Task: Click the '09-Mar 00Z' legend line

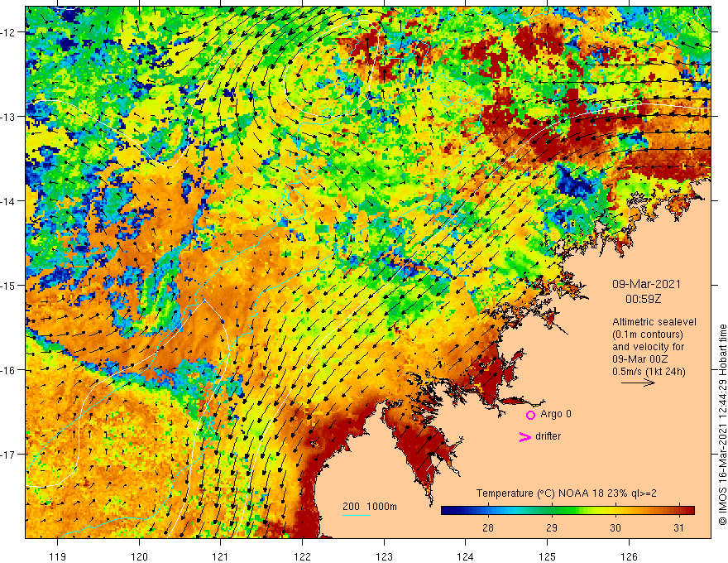Action: tap(639, 359)
